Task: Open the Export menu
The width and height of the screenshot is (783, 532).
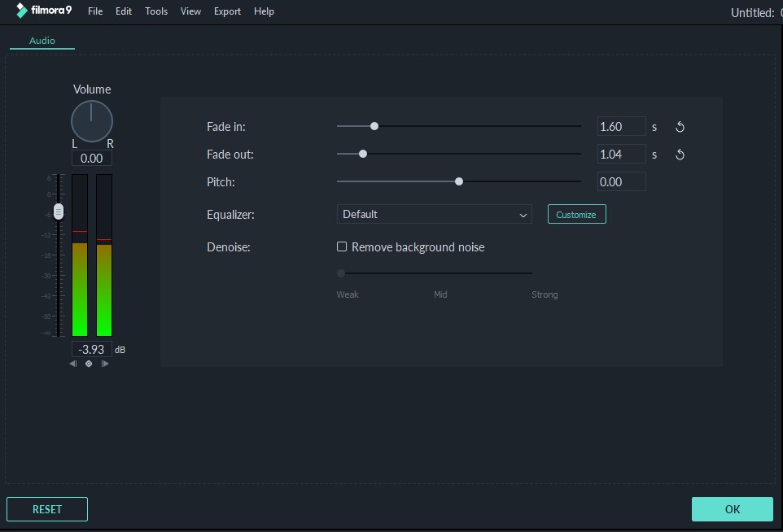Action: click(x=226, y=11)
